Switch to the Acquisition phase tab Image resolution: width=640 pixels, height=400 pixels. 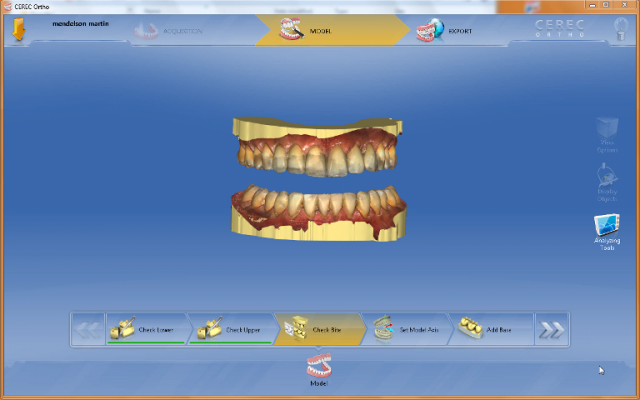pyautogui.click(x=170, y=31)
